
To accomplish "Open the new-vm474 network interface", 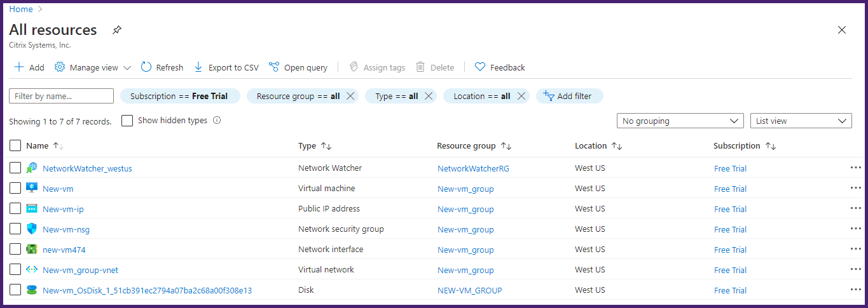I will (x=64, y=250).
